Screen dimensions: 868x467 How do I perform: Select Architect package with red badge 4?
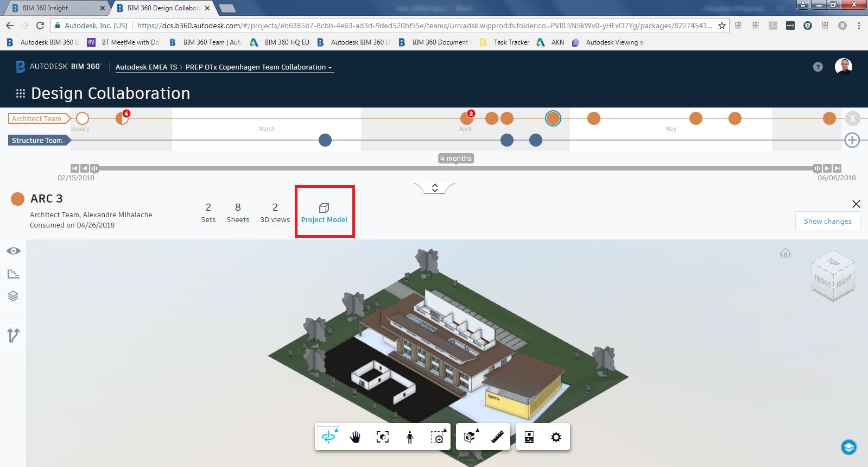coord(122,118)
